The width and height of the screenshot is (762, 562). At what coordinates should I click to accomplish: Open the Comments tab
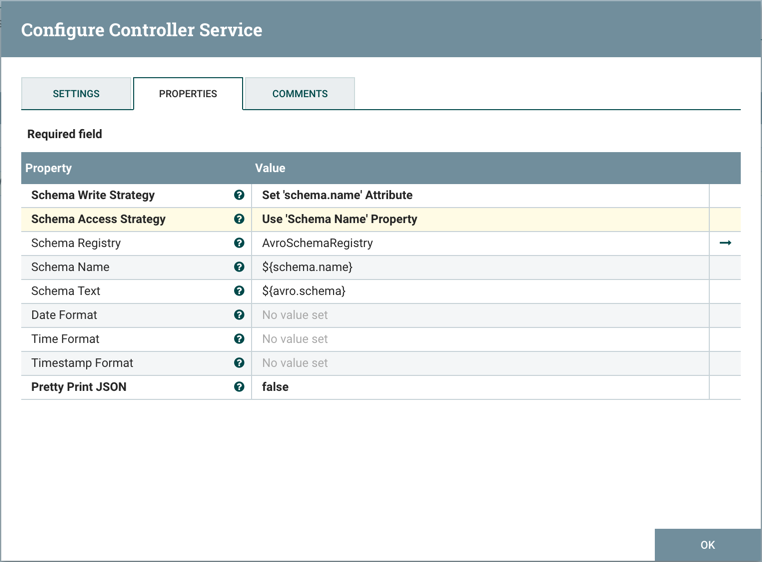point(299,94)
